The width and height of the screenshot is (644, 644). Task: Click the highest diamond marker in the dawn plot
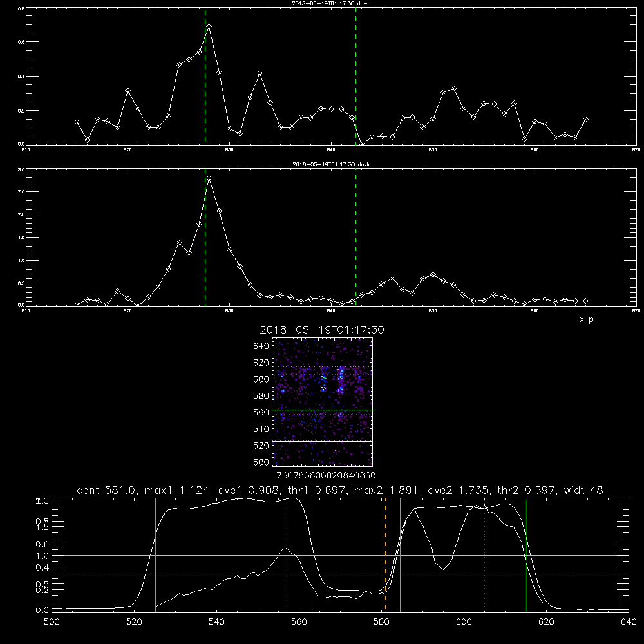coord(209,26)
